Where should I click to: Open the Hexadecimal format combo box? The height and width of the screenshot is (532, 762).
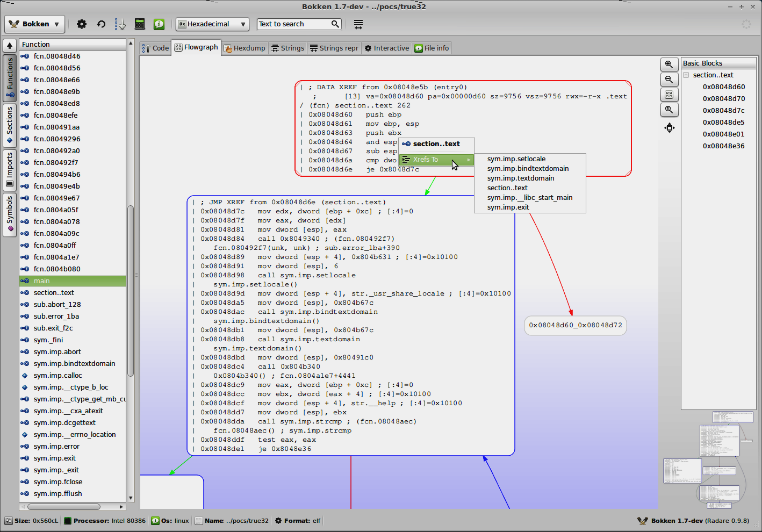coord(213,24)
